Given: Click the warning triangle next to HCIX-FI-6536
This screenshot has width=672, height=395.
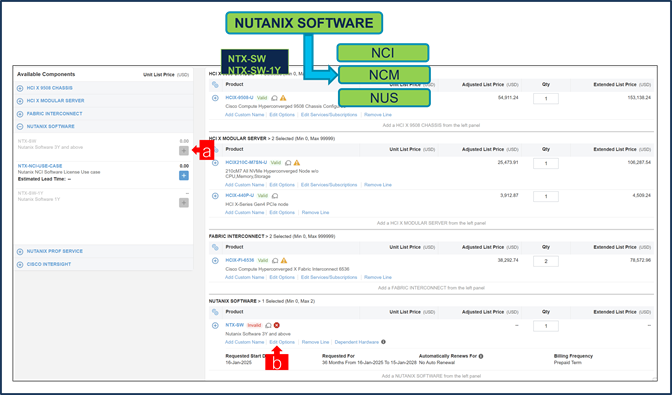Looking at the screenshot, I should (x=284, y=260).
